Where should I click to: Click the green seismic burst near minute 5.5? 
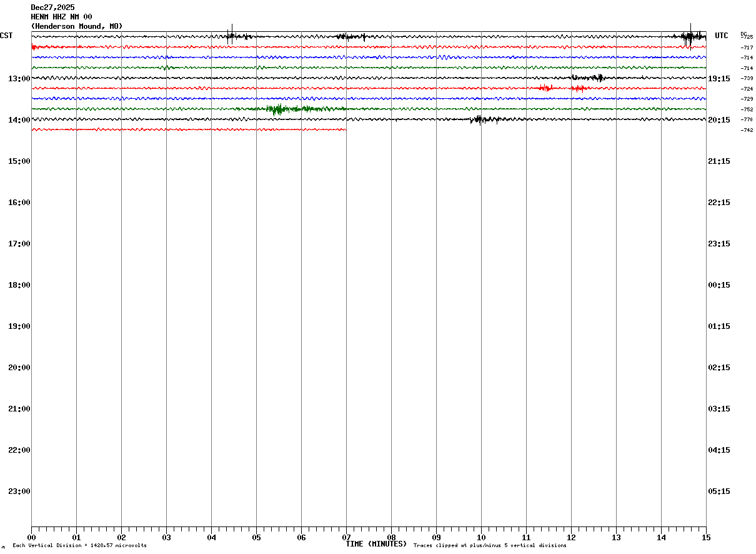277,109
